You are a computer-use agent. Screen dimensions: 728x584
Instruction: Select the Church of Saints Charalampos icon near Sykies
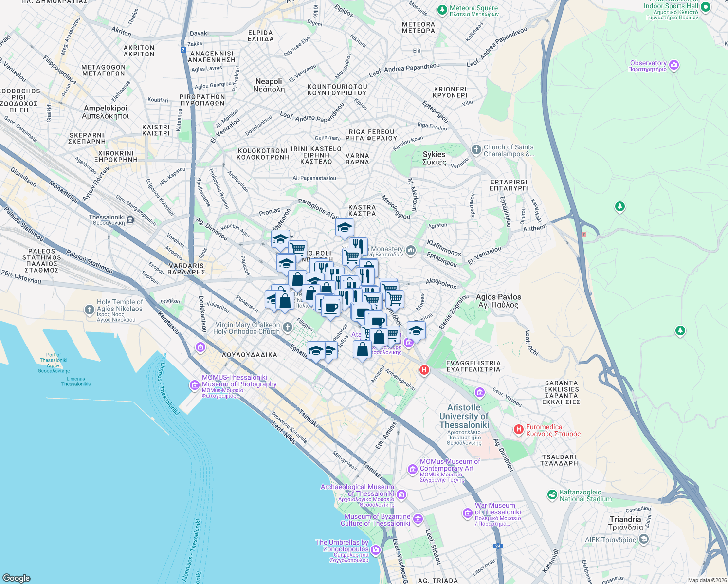[x=475, y=149]
